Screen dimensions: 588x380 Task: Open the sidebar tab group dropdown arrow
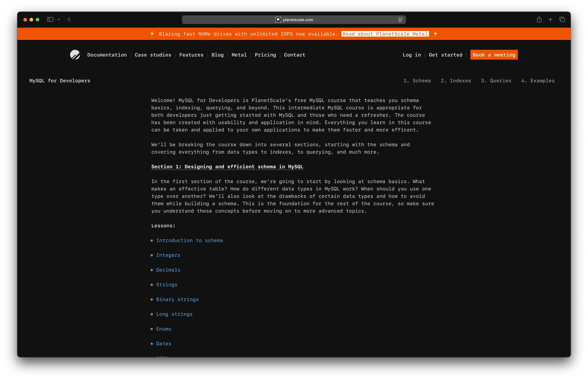[59, 20]
